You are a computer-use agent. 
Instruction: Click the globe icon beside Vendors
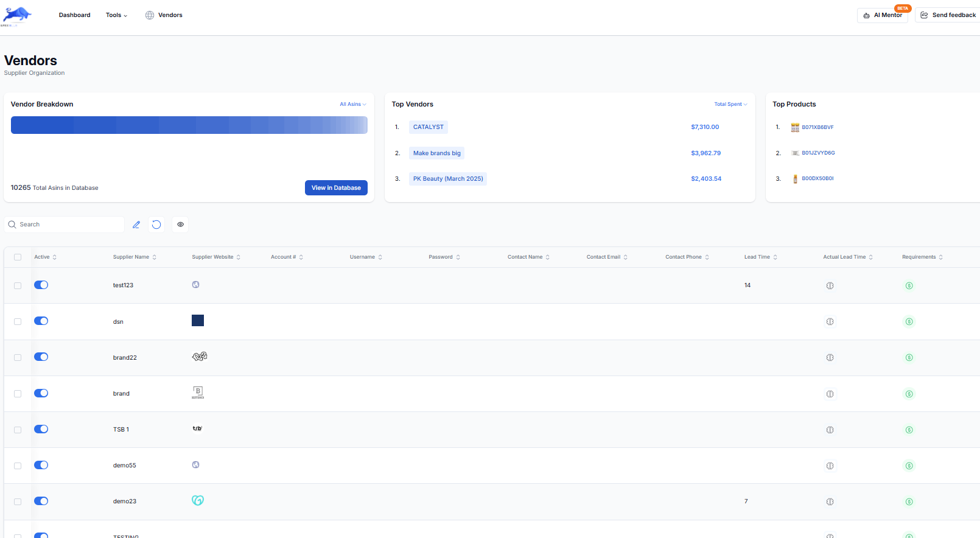pyautogui.click(x=150, y=15)
